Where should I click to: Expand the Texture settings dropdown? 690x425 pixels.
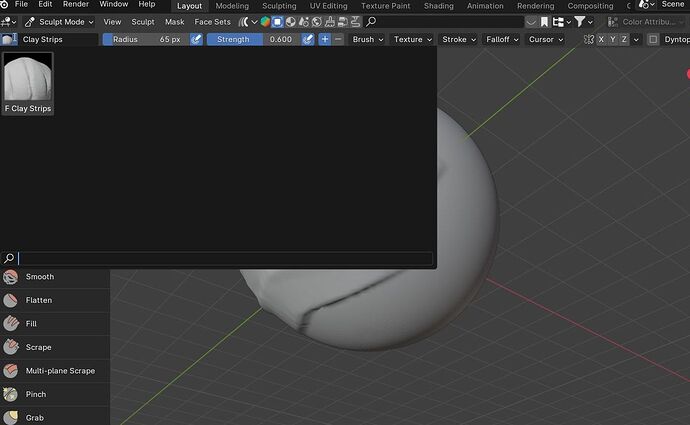pos(413,40)
